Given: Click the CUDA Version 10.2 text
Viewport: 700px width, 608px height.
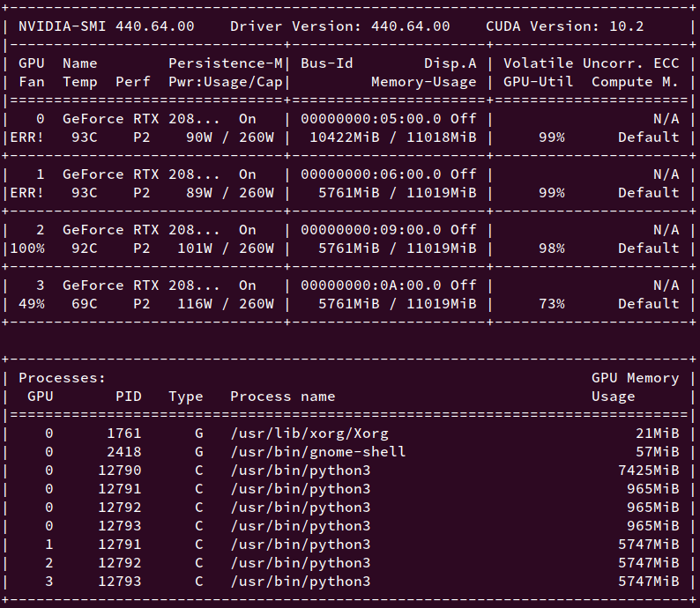Looking at the screenshot, I should pyautogui.click(x=564, y=26).
